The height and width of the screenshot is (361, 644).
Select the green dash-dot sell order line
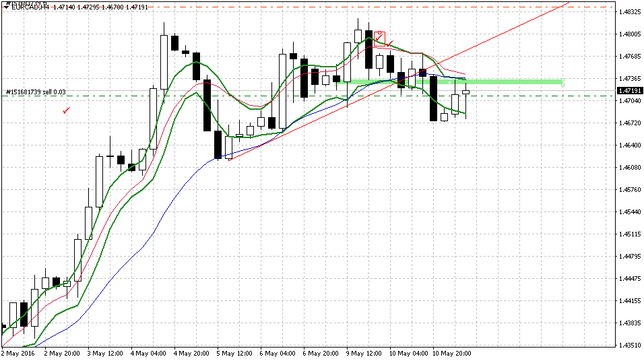coord(308,96)
